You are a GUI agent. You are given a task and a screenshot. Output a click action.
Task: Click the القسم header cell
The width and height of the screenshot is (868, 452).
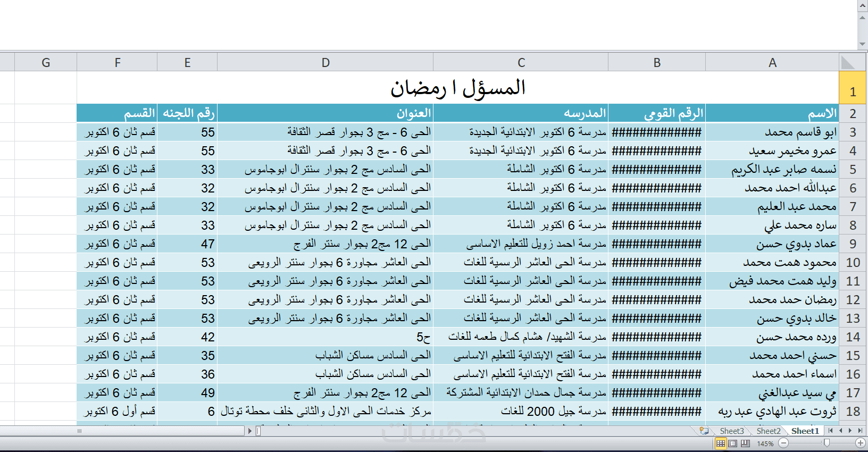pos(118,113)
